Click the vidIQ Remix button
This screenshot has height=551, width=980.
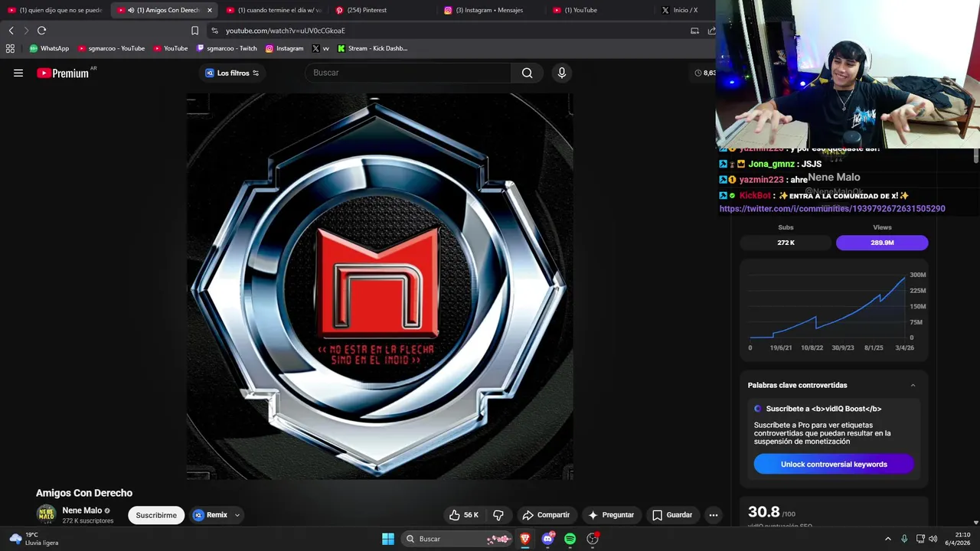[211, 515]
